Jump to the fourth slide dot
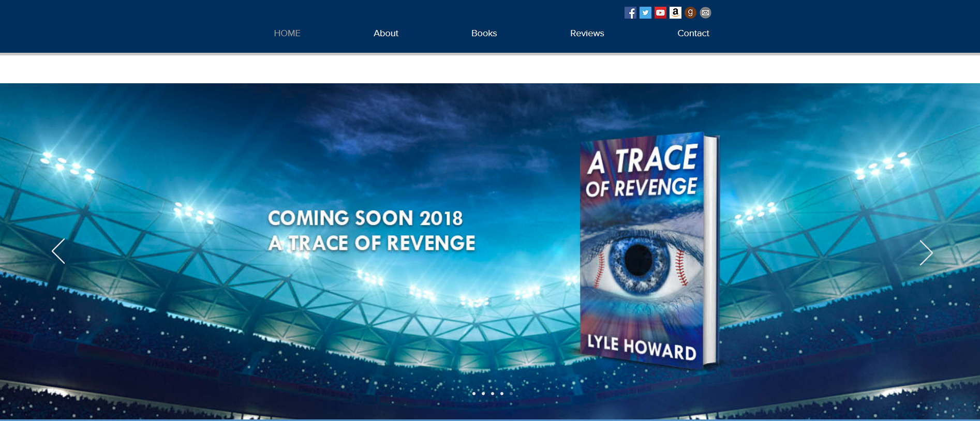This screenshot has width=980, height=421. pos(502,394)
